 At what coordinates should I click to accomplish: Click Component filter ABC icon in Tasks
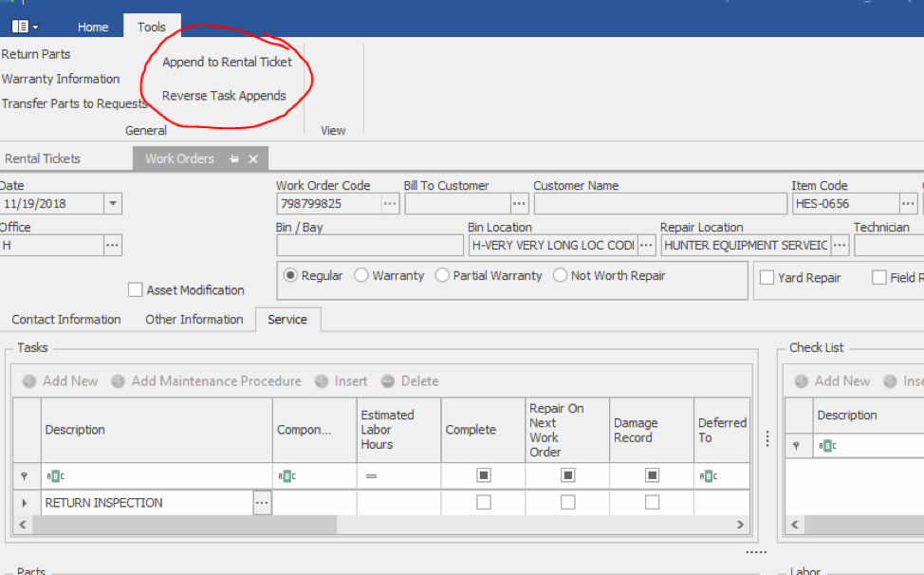[287, 476]
